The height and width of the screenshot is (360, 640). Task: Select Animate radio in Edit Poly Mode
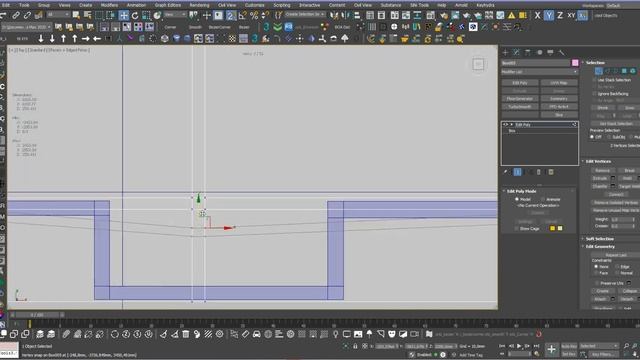(542, 199)
